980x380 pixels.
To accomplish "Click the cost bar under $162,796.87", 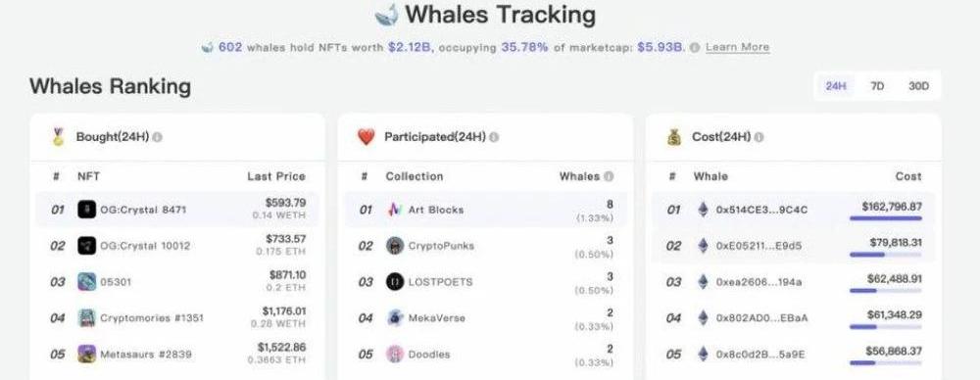I will (x=885, y=218).
